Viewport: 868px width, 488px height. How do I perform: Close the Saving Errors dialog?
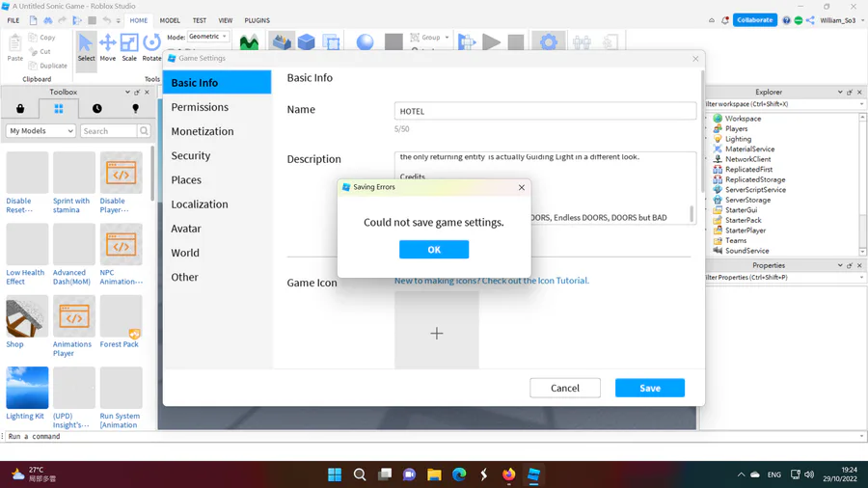[522, 187]
